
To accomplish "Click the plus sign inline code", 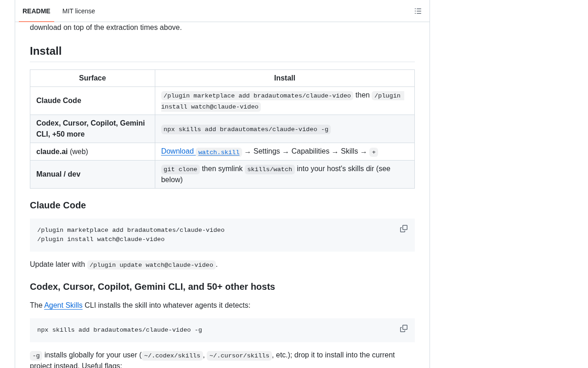I will tap(374, 152).
